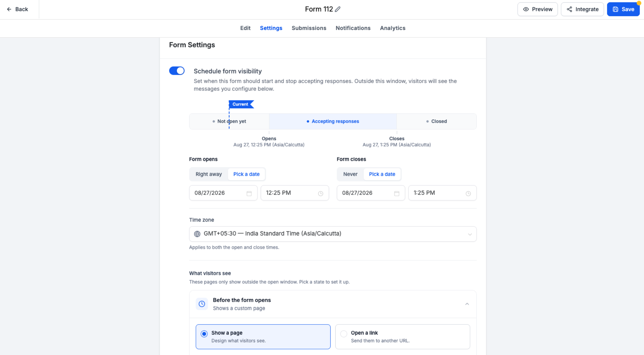Click the Current marker on the timeline

tap(241, 104)
